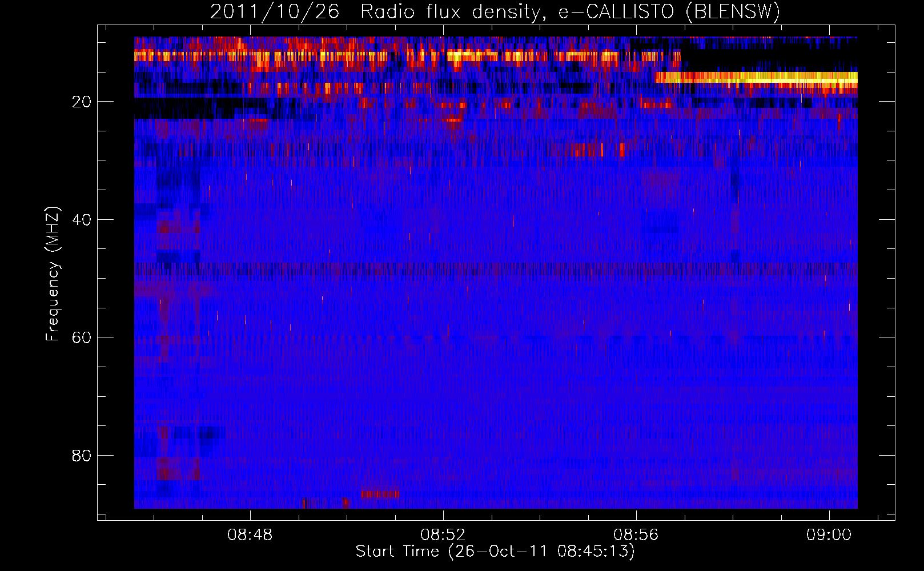The image size is (924, 571).
Task: Click the '20' frequency tick label
Action: [82, 102]
